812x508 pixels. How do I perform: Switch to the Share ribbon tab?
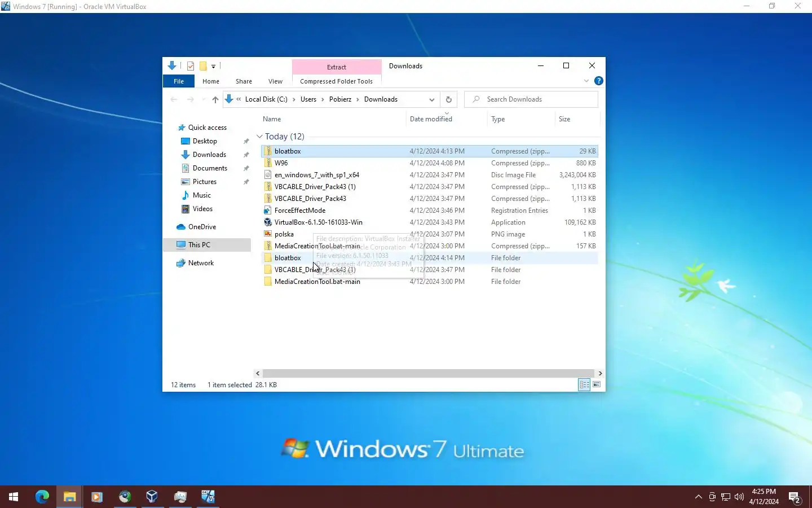pyautogui.click(x=244, y=81)
